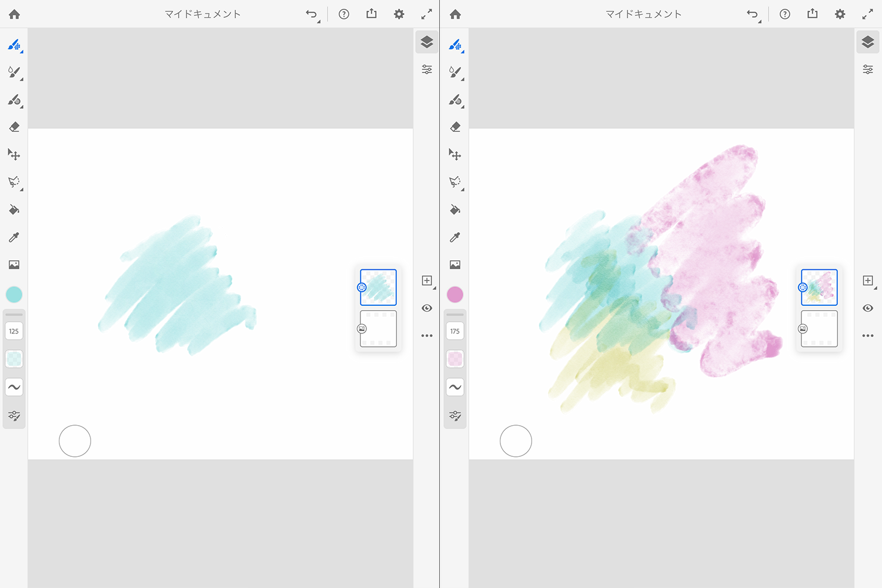Viewport: 882px width, 588px height.
Task: Undo last action in right window
Action: coord(753,14)
